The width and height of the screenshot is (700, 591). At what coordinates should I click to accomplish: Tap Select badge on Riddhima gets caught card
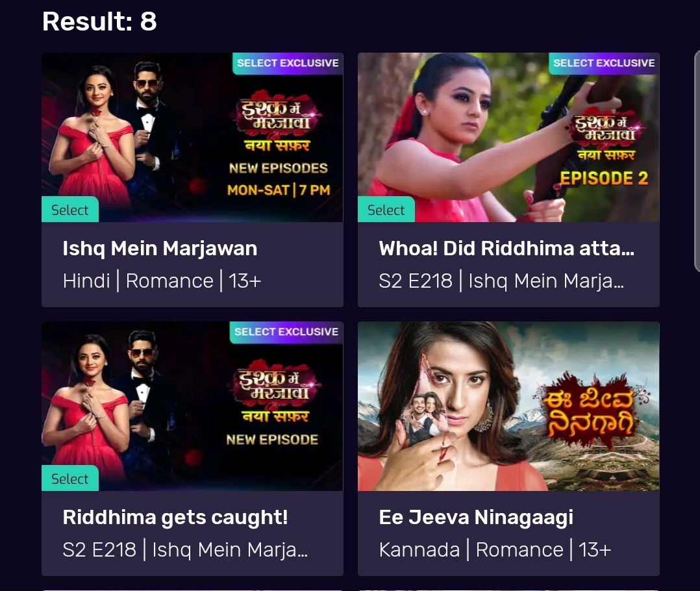pos(70,478)
